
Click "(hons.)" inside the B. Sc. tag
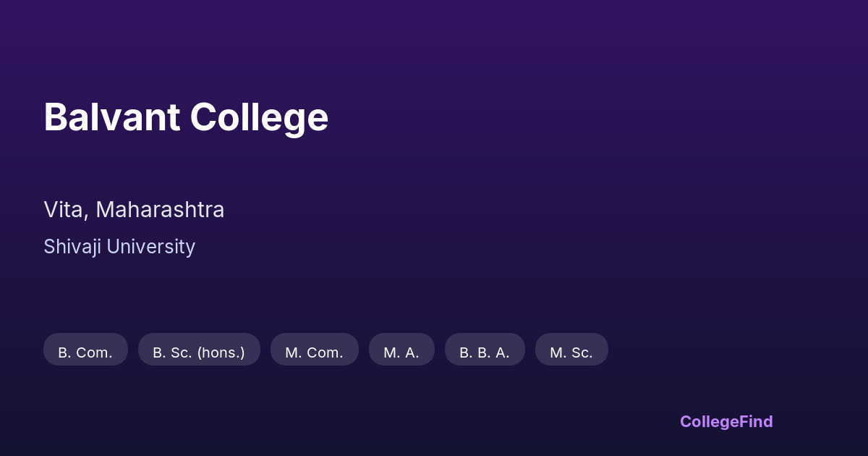click(221, 352)
